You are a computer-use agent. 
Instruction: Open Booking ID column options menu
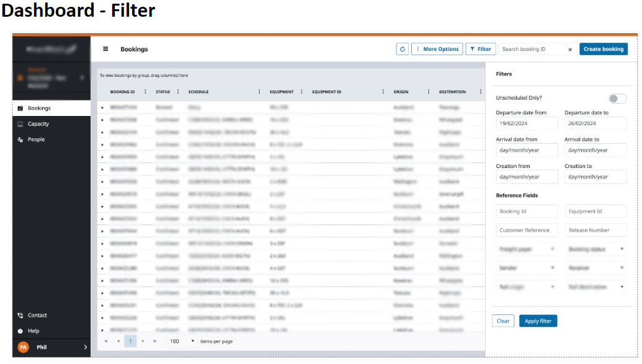click(x=146, y=92)
